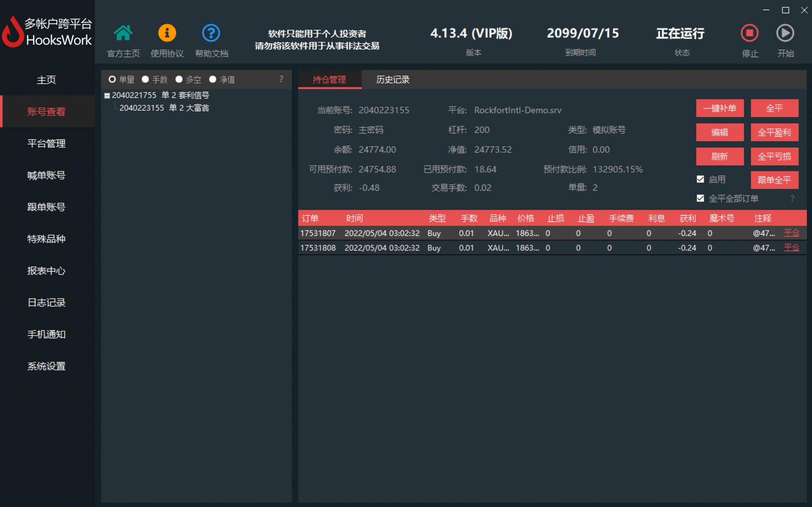The width and height of the screenshot is (812, 507).
Task: Open 系统设置 in the sidebar
Action: (46, 366)
